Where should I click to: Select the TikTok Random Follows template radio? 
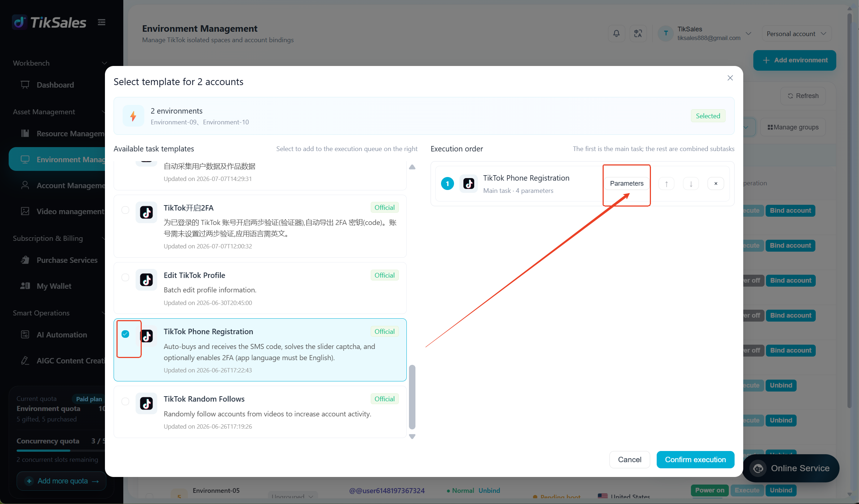(125, 401)
